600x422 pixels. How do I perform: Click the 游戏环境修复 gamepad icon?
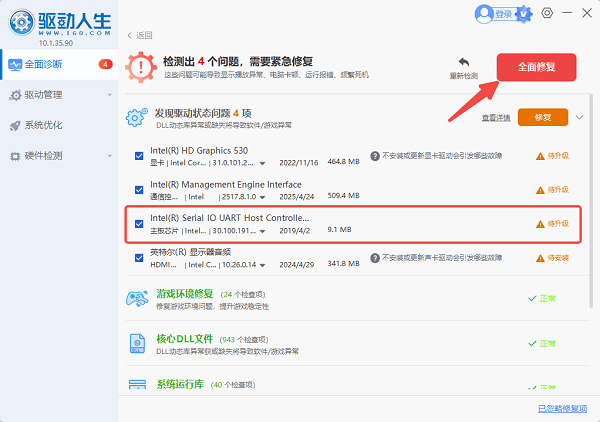(x=137, y=298)
